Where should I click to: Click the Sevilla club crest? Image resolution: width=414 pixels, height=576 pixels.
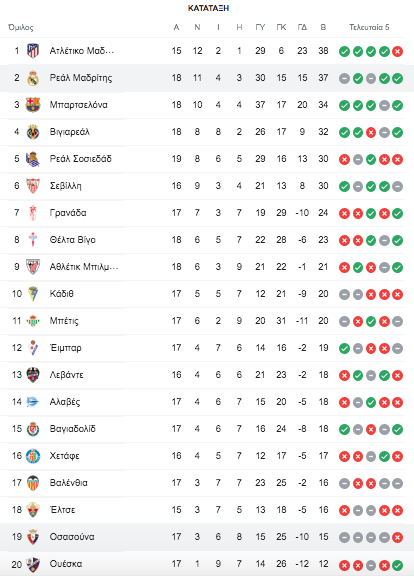click(x=33, y=186)
